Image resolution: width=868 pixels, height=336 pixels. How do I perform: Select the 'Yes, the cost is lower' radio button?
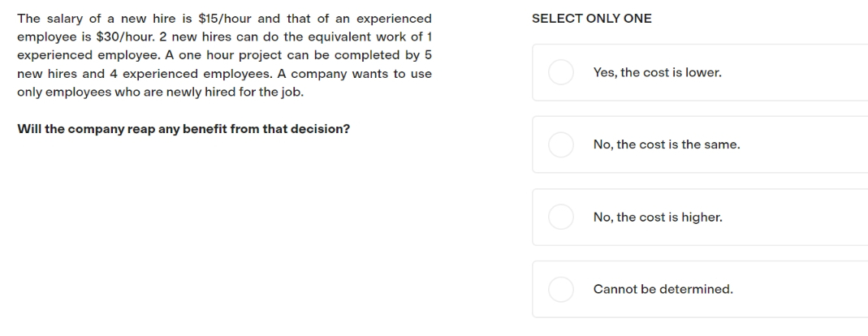pos(561,72)
